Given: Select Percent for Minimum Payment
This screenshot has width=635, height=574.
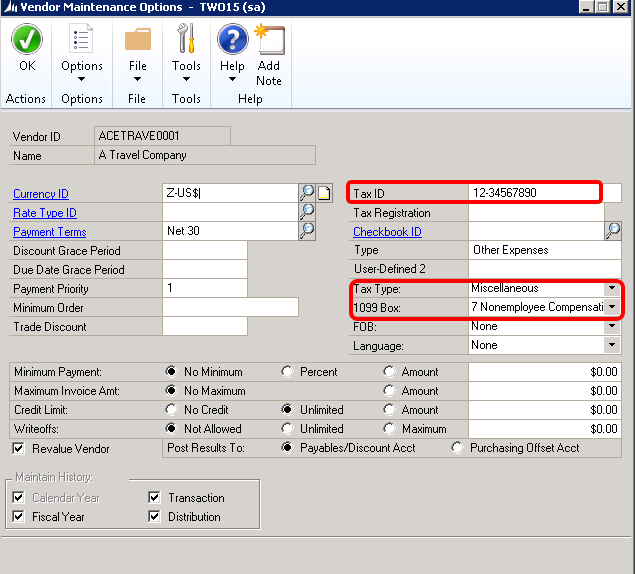Looking at the screenshot, I should [x=288, y=372].
